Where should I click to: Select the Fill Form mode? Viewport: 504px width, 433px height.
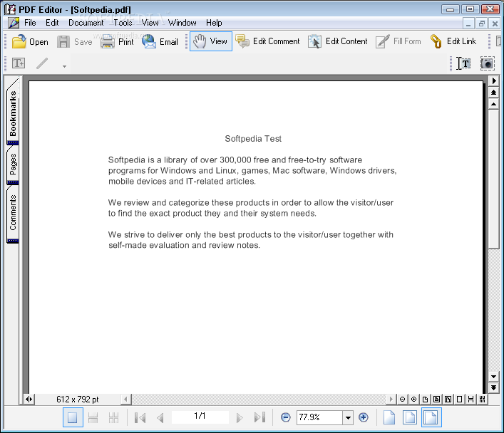click(398, 41)
